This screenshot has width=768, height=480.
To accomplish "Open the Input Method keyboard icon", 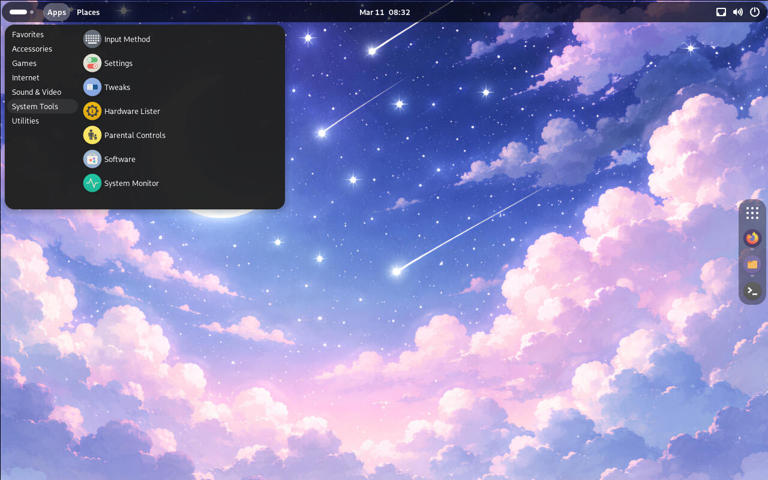I will pos(92,39).
